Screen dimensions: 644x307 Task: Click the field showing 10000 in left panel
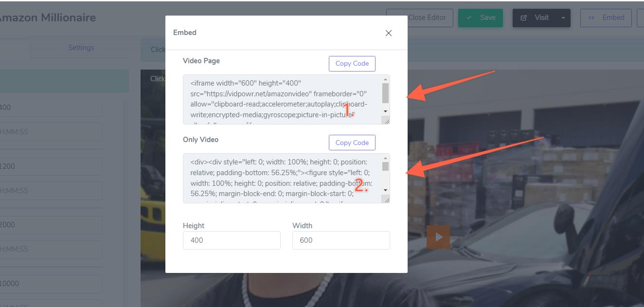[x=51, y=284]
